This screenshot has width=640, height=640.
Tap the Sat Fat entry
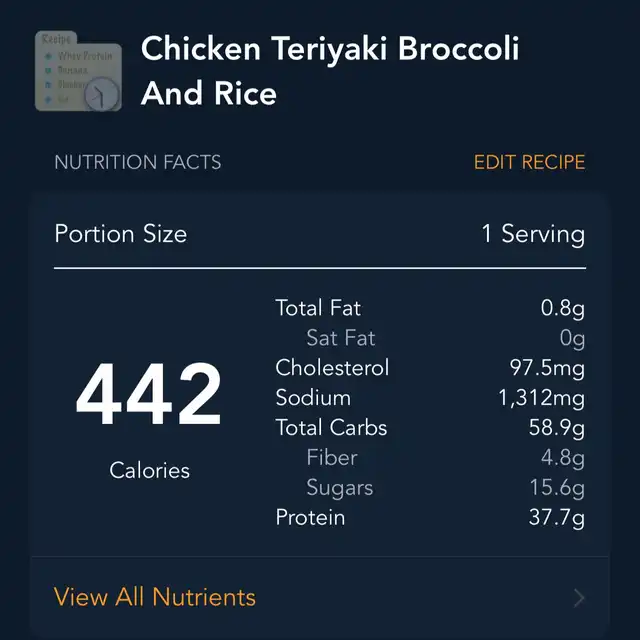[x=340, y=338]
